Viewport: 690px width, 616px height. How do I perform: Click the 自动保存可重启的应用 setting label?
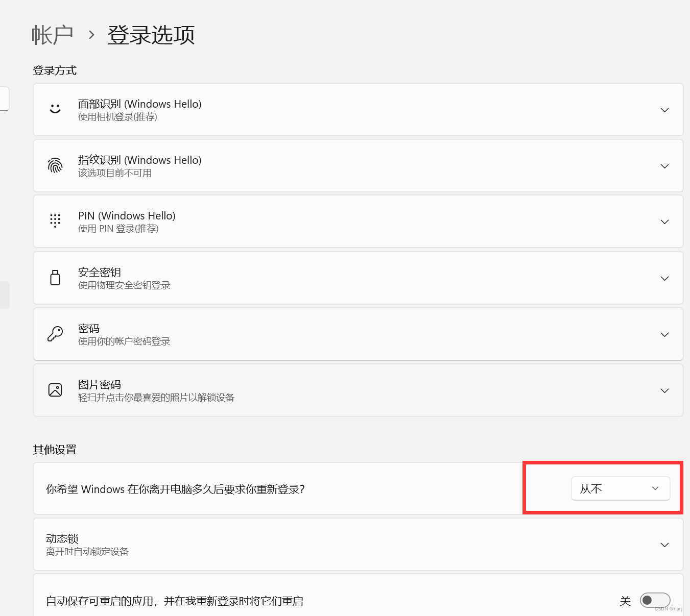[175, 601]
